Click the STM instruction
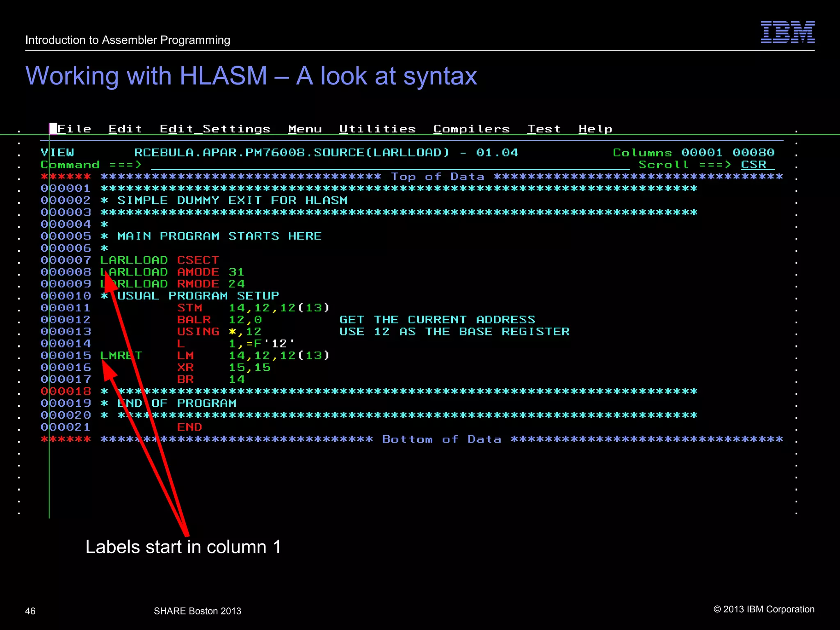The width and height of the screenshot is (840, 630). click(x=189, y=308)
